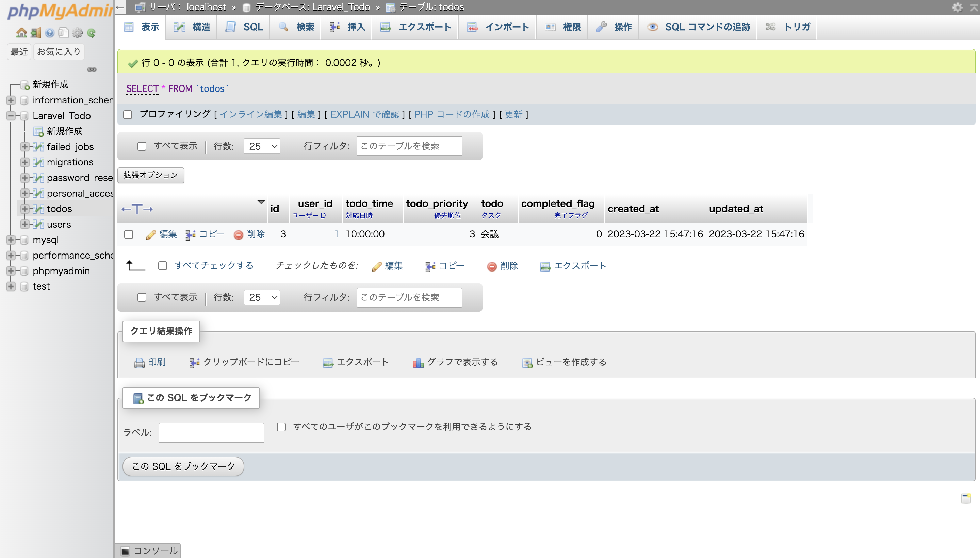Click the お気に入り favorites button
Screen dimensions: 980x558
tap(59, 52)
